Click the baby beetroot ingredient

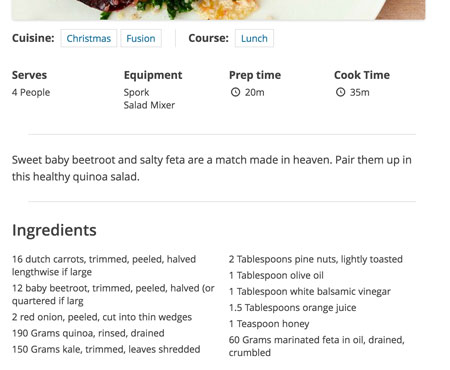[113, 295]
